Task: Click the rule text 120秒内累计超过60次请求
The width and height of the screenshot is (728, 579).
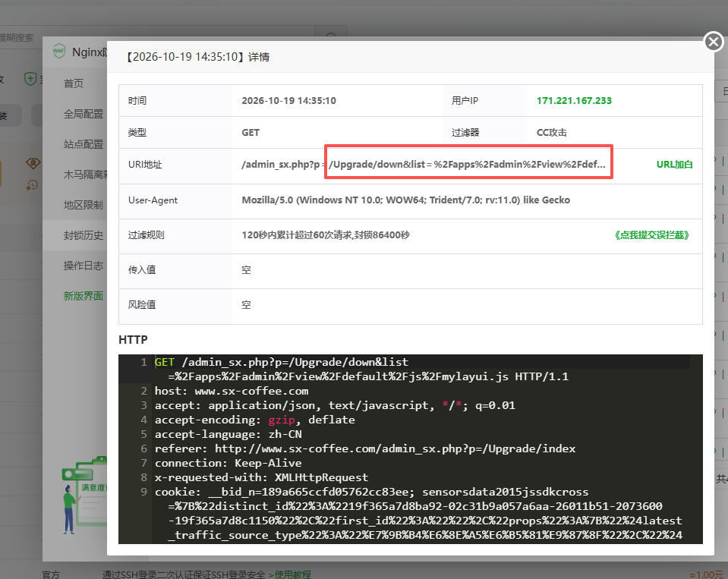Action: click(x=326, y=235)
